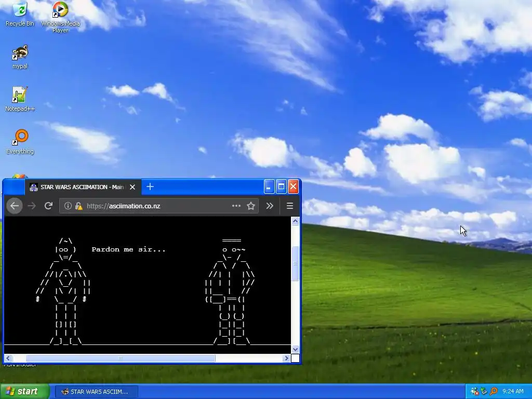Click the 9:24 AM taskbar clock
This screenshot has height=399, width=532.
click(513, 391)
